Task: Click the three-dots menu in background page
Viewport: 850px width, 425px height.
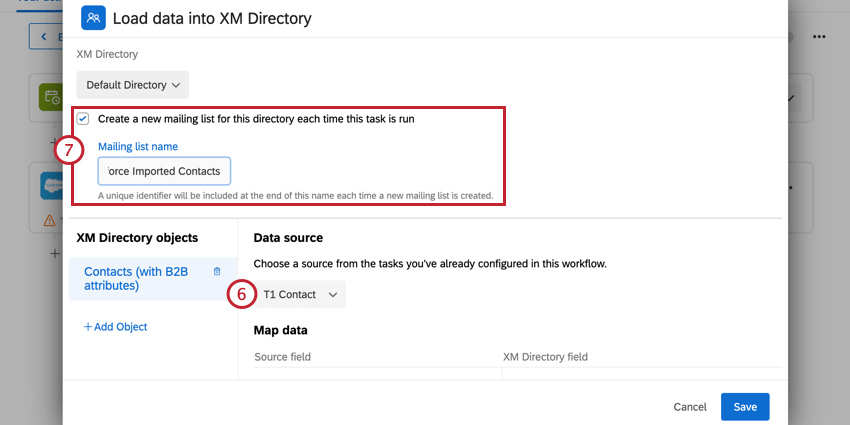Action: point(819,37)
